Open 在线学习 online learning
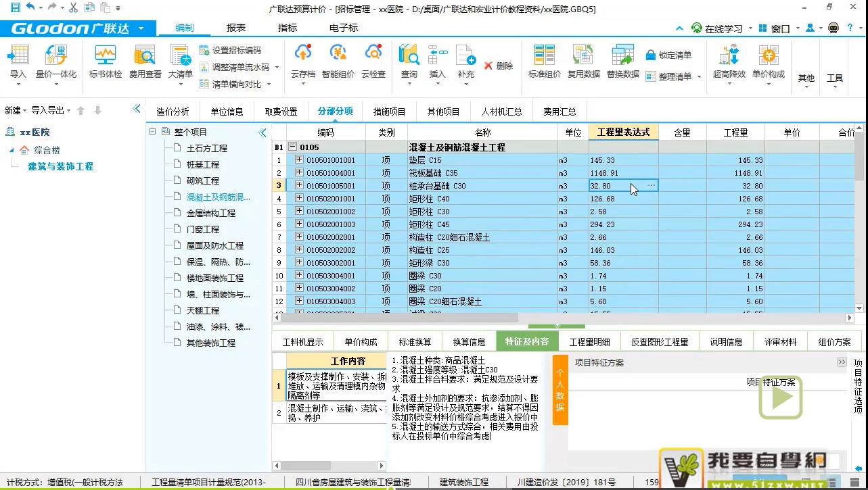This screenshot has width=868, height=490. (716, 28)
